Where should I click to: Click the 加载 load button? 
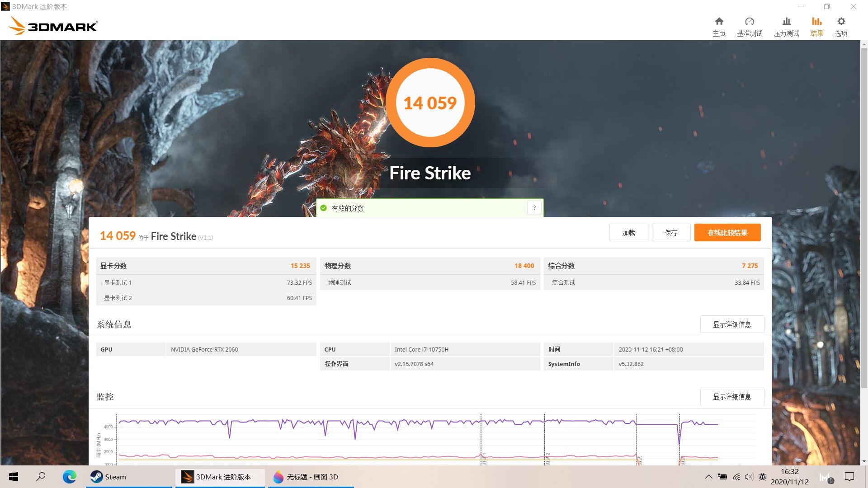(x=628, y=233)
